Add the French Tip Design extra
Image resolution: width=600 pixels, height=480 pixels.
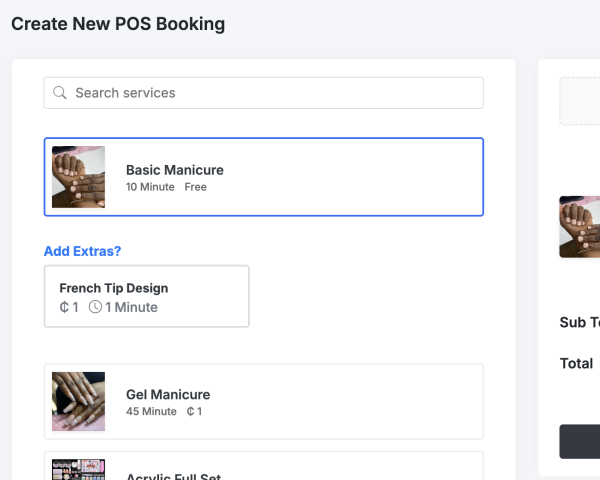147,296
